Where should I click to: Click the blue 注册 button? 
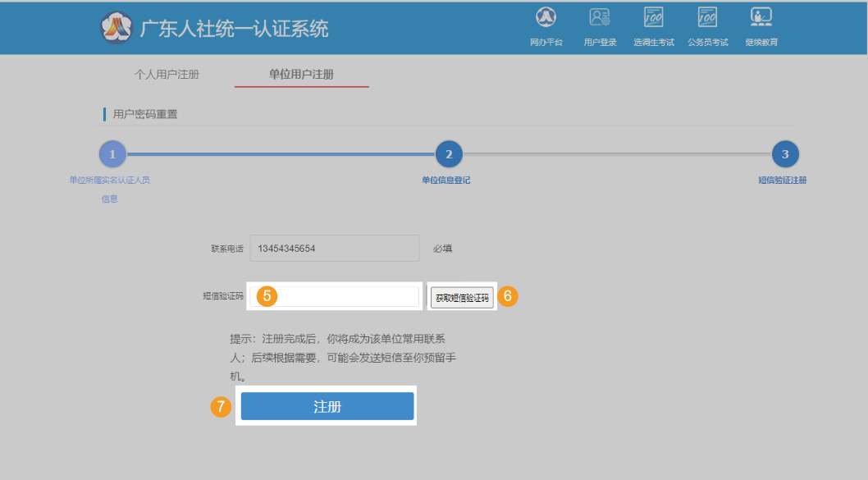point(327,406)
